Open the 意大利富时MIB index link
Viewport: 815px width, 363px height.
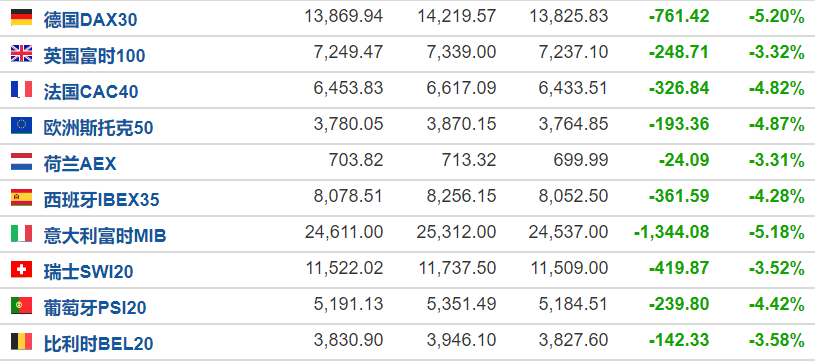105,236
